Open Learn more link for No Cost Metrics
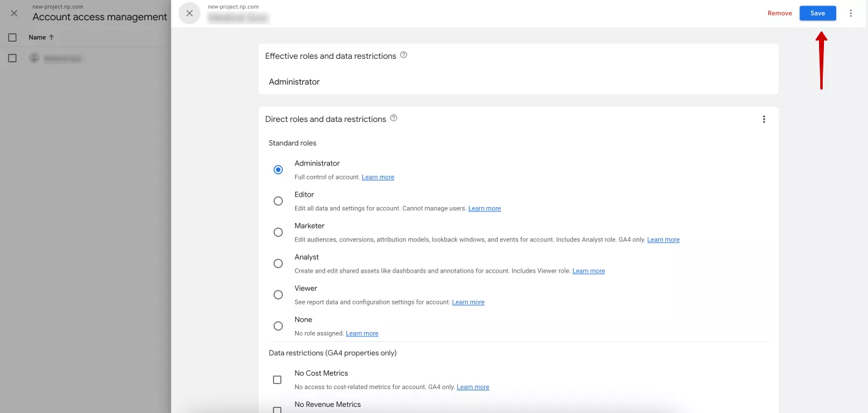 click(473, 387)
